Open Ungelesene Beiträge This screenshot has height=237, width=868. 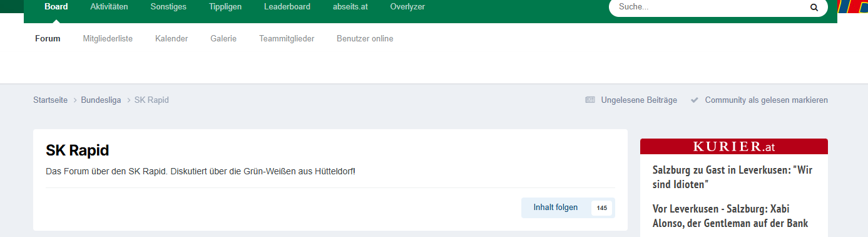tap(639, 100)
